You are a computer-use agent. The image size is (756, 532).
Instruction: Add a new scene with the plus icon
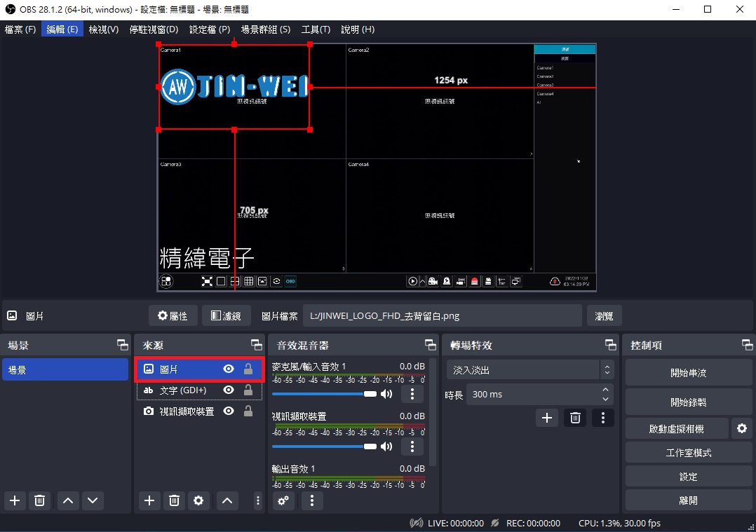coord(15,500)
